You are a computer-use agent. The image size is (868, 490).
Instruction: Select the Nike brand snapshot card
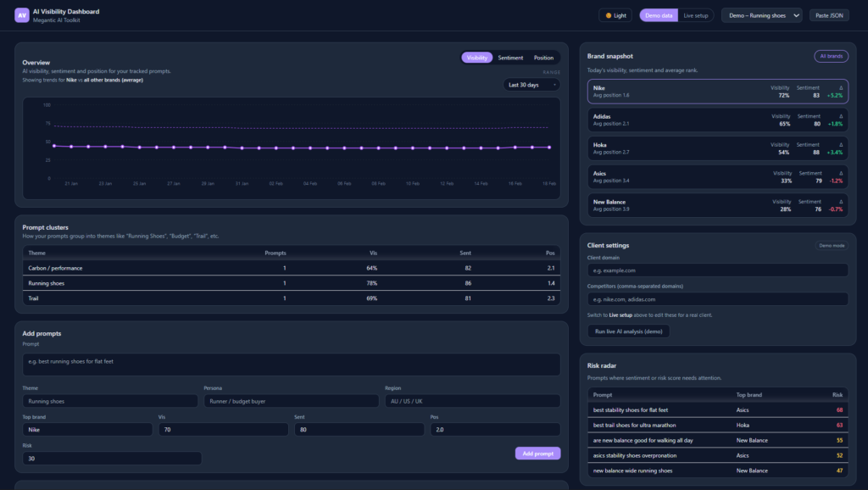pyautogui.click(x=717, y=92)
